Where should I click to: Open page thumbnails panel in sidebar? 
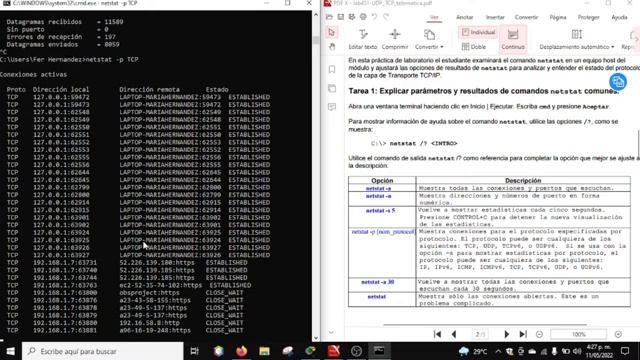[x=332, y=88]
